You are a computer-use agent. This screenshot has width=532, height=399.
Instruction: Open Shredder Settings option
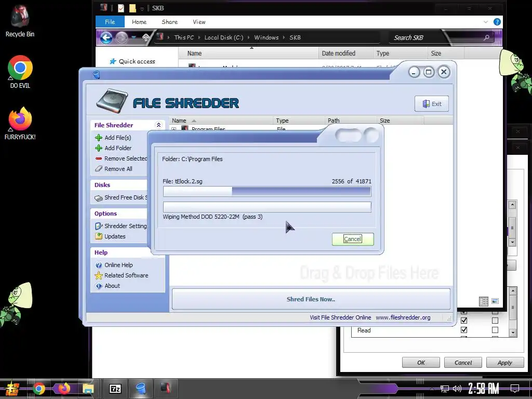(x=121, y=226)
